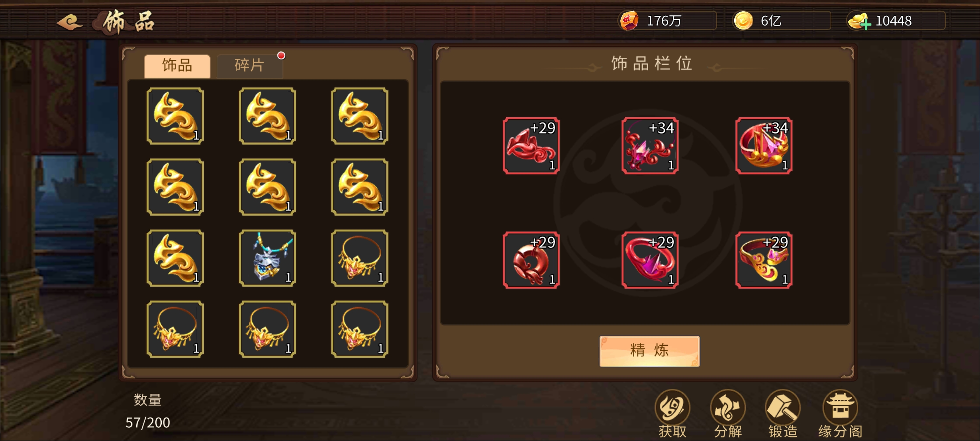Switch to the 饰品 tab
Viewport: 980px width, 441px height.
(177, 66)
